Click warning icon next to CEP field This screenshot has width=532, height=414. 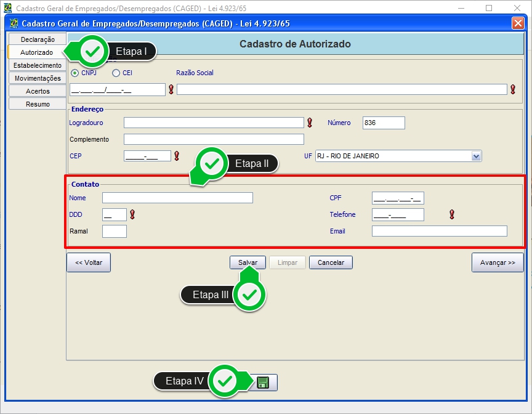(177, 156)
